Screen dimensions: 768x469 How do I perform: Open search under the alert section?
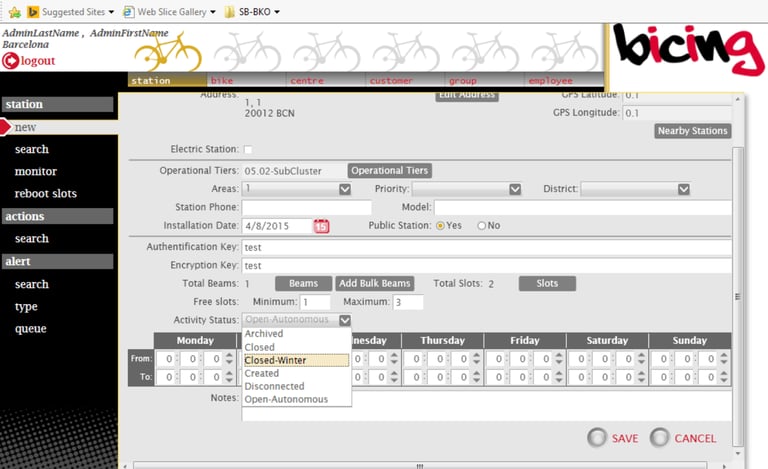[x=32, y=284]
